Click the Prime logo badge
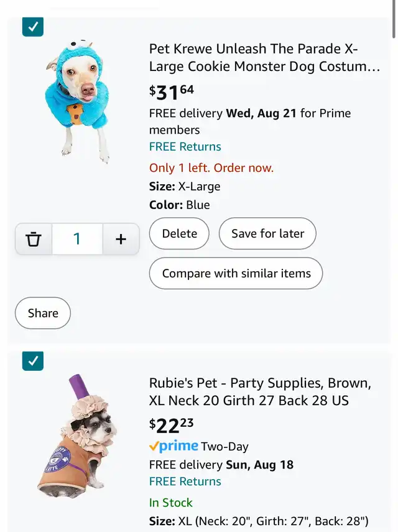The width and height of the screenshot is (398, 532). pyautogui.click(x=174, y=446)
